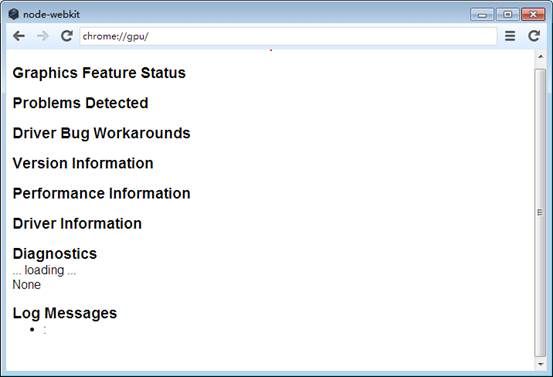Viewport: 553px width, 377px height.
Task: Click the refresh icon beside the menu
Action: click(x=534, y=36)
